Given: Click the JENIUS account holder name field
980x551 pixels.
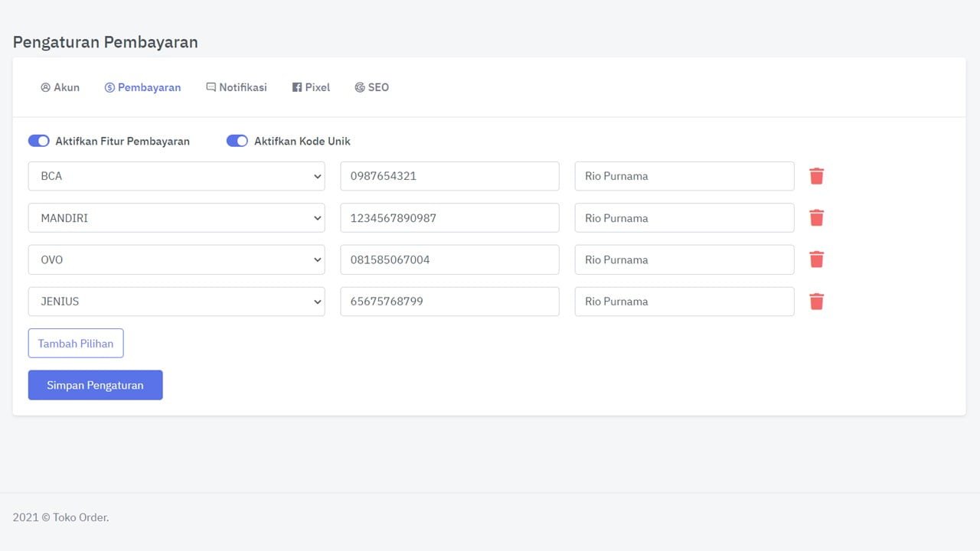Looking at the screenshot, I should tap(684, 302).
